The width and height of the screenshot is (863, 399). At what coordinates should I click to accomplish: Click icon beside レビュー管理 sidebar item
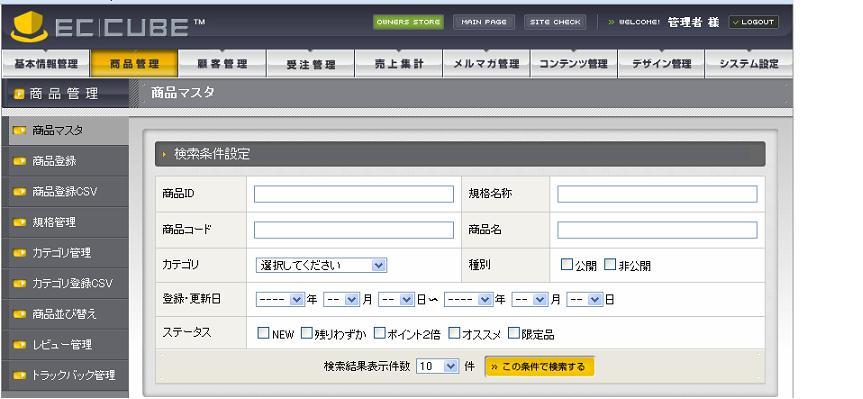[19, 345]
